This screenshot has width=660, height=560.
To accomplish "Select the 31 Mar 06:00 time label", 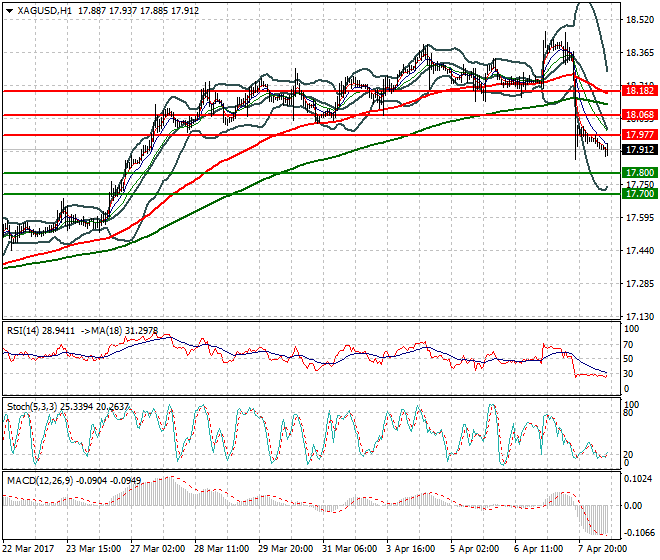I will (350, 549).
